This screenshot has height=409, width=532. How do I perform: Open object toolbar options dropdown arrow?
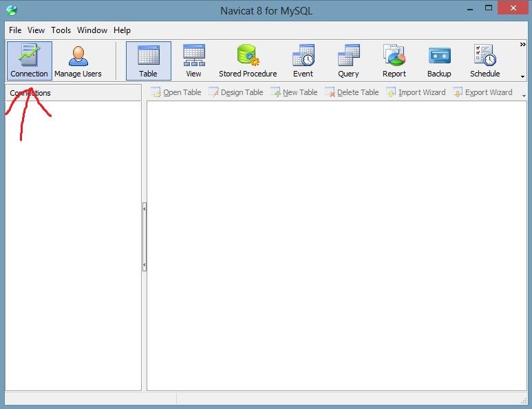pos(524,96)
